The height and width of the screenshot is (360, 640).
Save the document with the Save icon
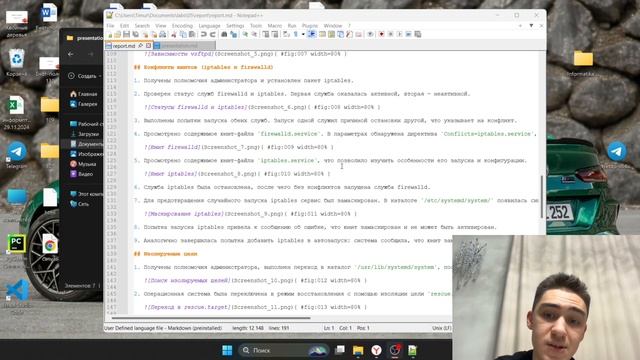(127, 34)
